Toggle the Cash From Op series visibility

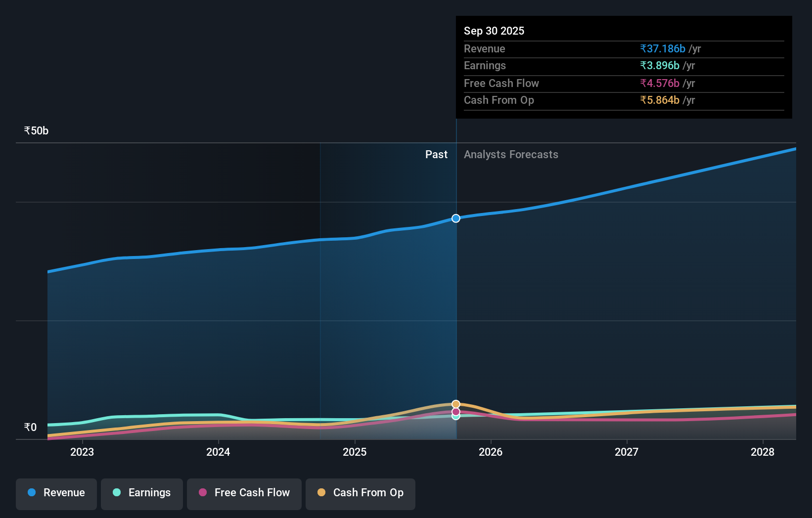[360, 494]
